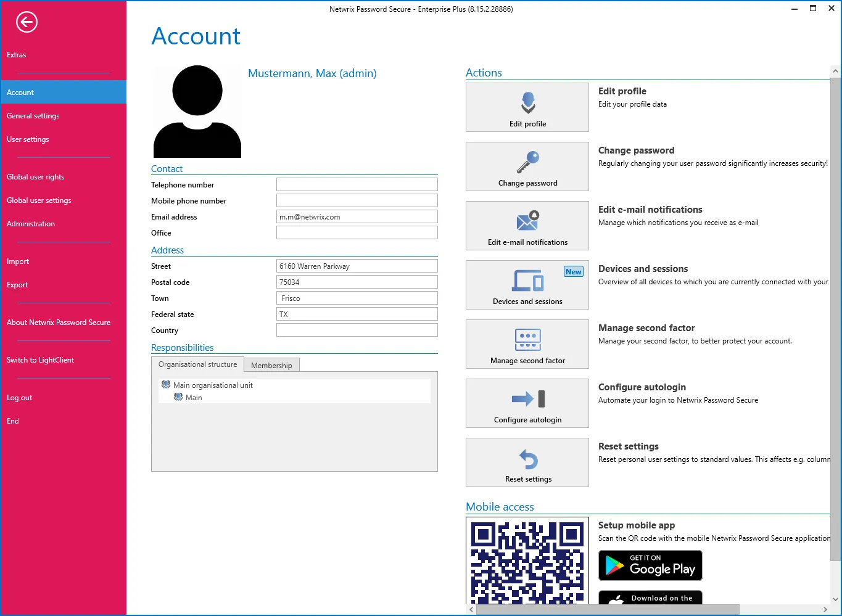Viewport: 842px width, 616px height.
Task: Click the vertical scrollbar thumb
Action: (x=835, y=321)
